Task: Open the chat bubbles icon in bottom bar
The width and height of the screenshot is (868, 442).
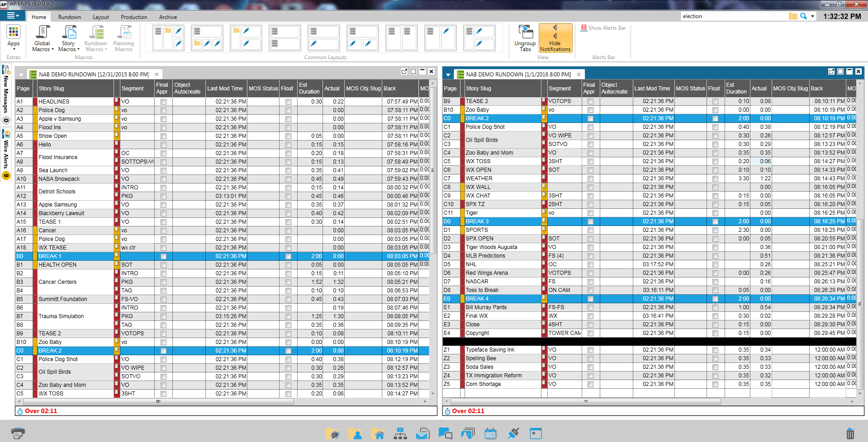Action: [445, 434]
